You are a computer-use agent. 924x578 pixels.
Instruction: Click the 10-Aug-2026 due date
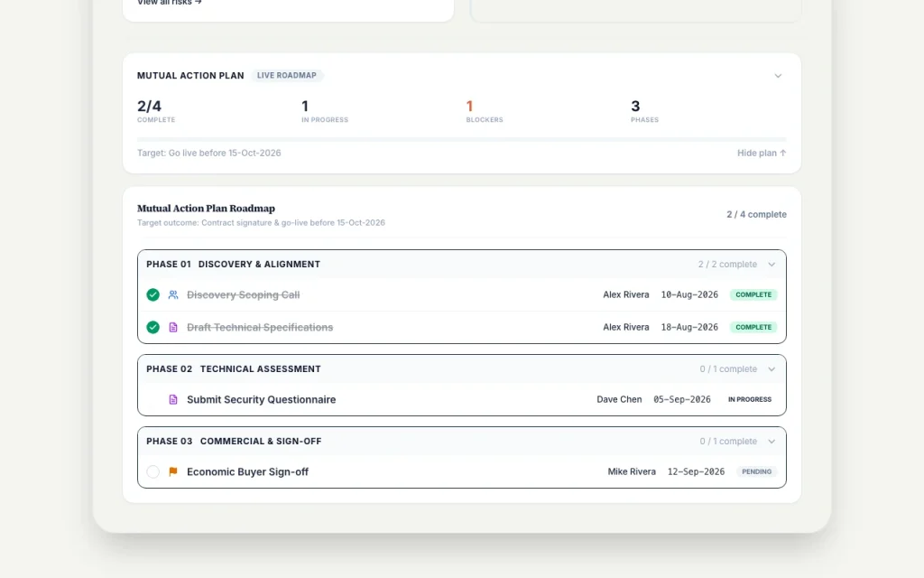(689, 294)
